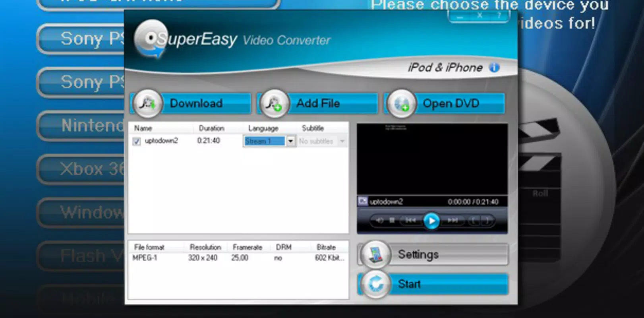Click the Start circular arrow icon
Viewport: 644px width, 318px height.
pos(375,284)
